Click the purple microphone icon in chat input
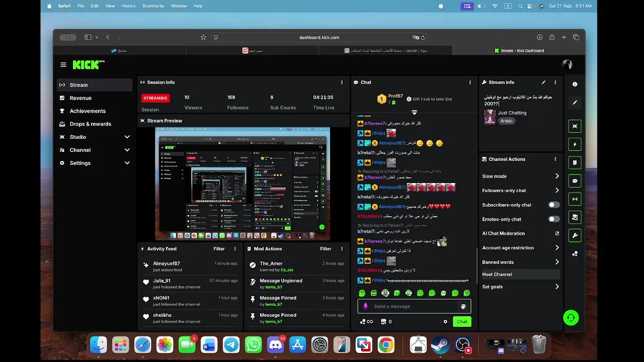Viewport: 644px width, 362px height. point(366,306)
